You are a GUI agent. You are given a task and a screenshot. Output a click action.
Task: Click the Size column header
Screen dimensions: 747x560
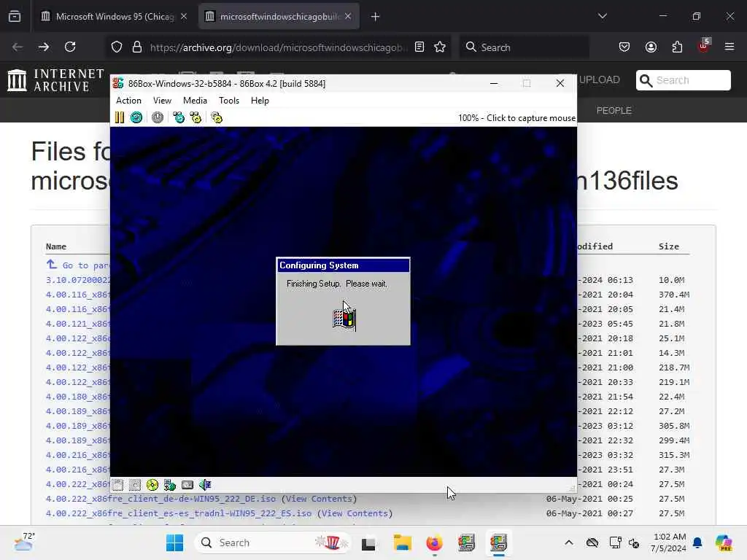tap(668, 246)
